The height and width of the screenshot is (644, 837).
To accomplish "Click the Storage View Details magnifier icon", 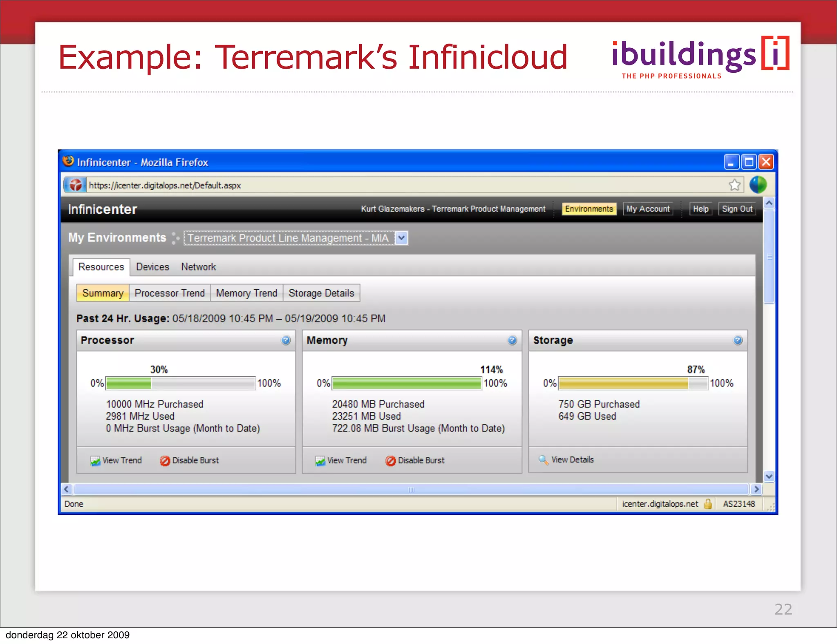I will pyautogui.click(x=544, y=460).
